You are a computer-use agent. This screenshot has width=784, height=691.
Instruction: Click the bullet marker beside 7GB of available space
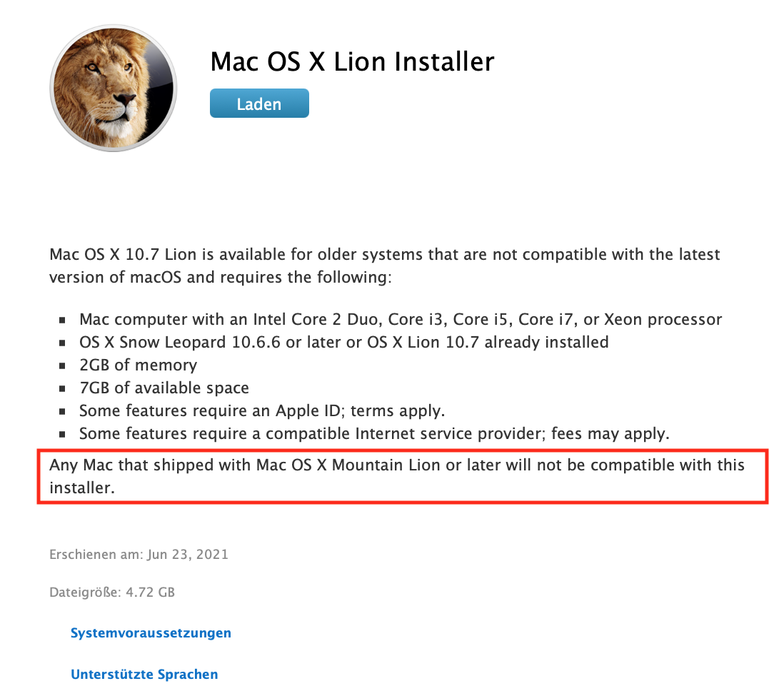coord(62,388)
